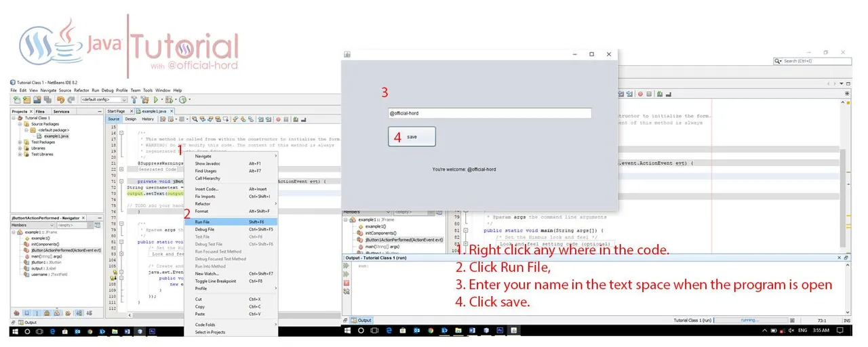Switch to the Services tab
Viewport: 868px width, 347px height.
[x=61, y=111]
